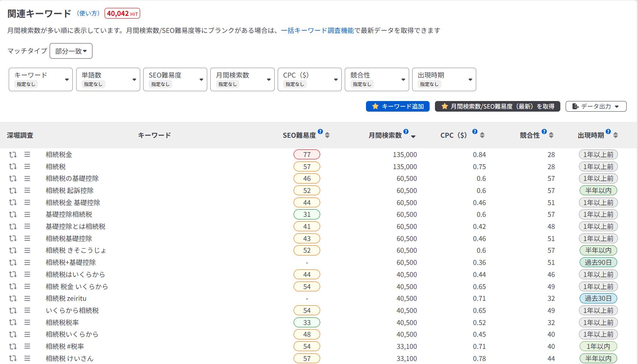The height and width of the screenshot is (364, 638).
Task: Click the list icon for 相続税 row
Action: tap(27, 166)
